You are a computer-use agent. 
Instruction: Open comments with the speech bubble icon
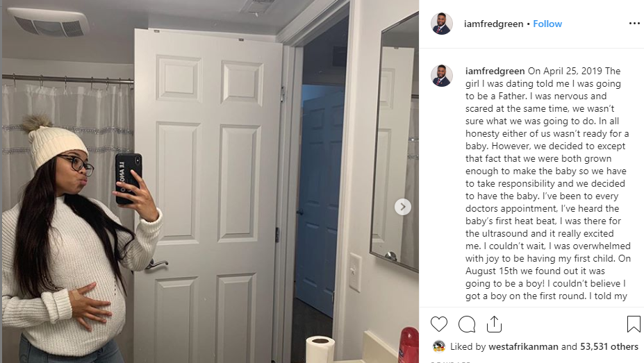[467, 324]
